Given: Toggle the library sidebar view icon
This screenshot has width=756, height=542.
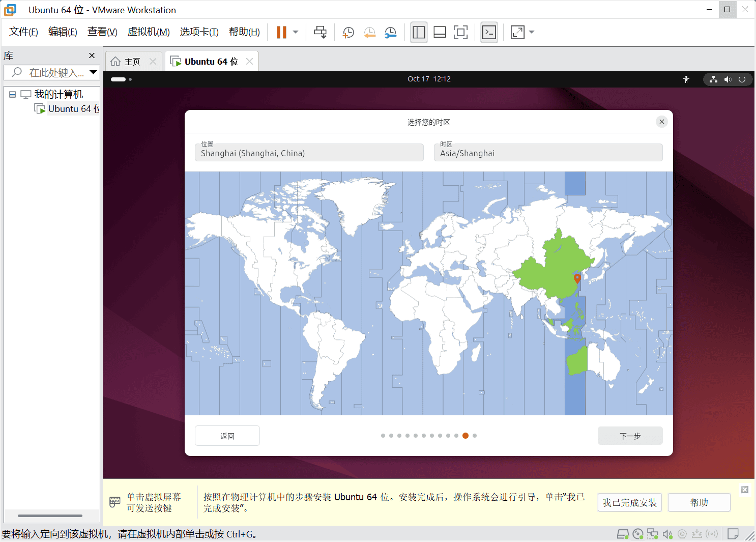Looking at the screenshot, I should point(419,32).
